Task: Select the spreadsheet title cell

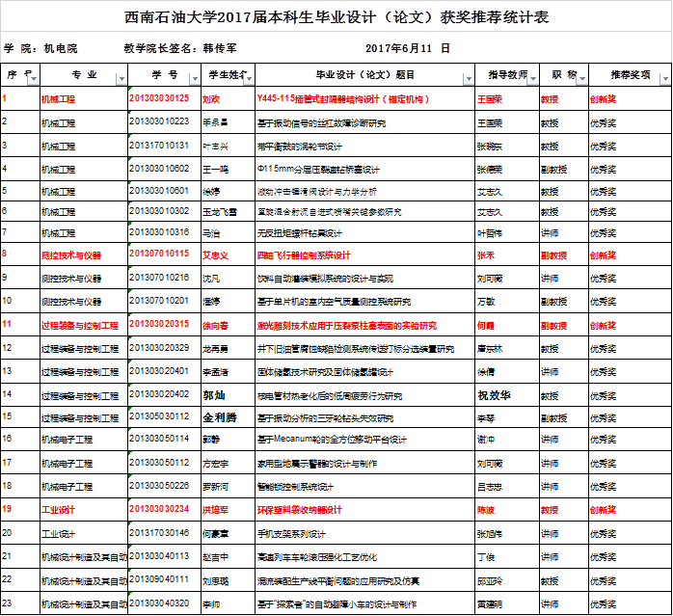Action: pos(336,17)
